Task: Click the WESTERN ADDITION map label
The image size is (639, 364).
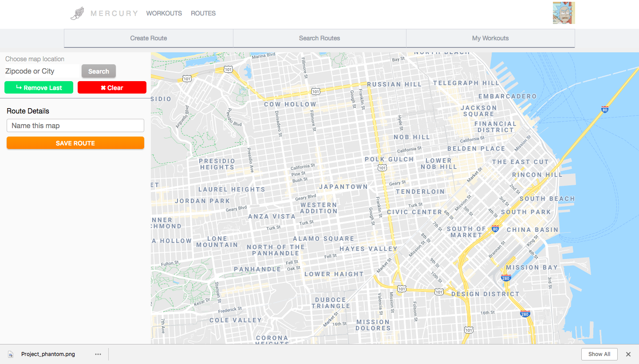Action: tap(319, 208)
